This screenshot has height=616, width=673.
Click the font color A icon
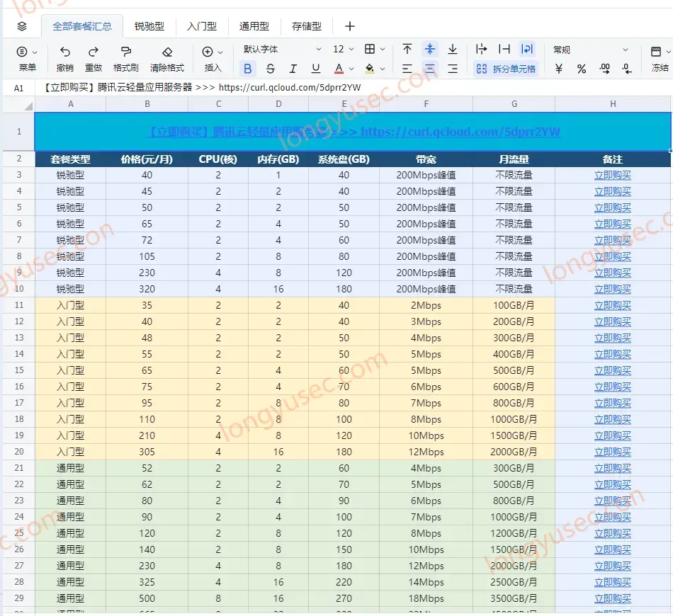tap(339, 69)
